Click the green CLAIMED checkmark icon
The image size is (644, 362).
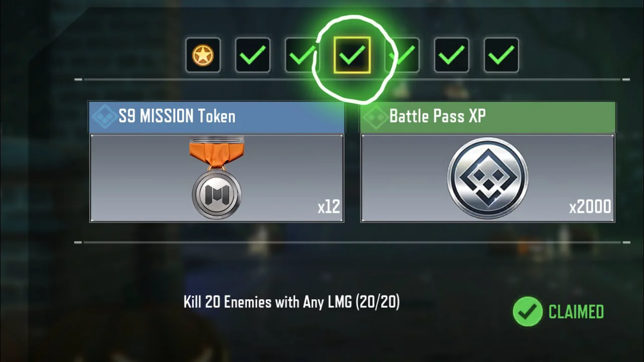528,312
